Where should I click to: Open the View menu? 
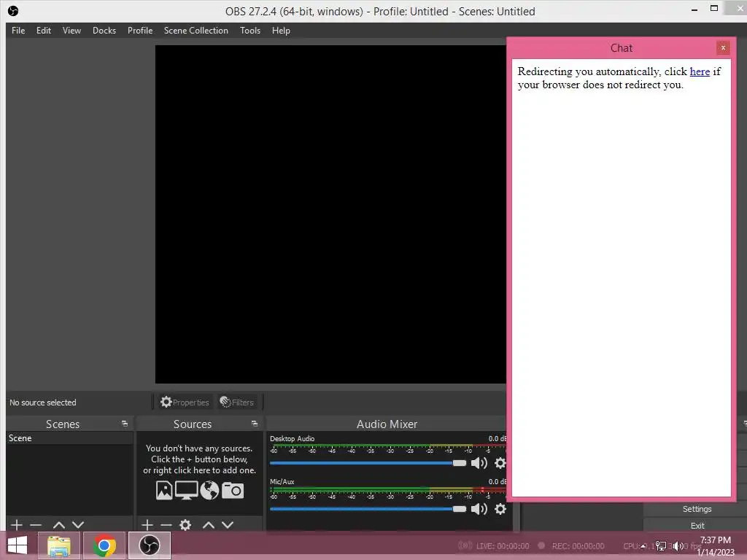71,31
